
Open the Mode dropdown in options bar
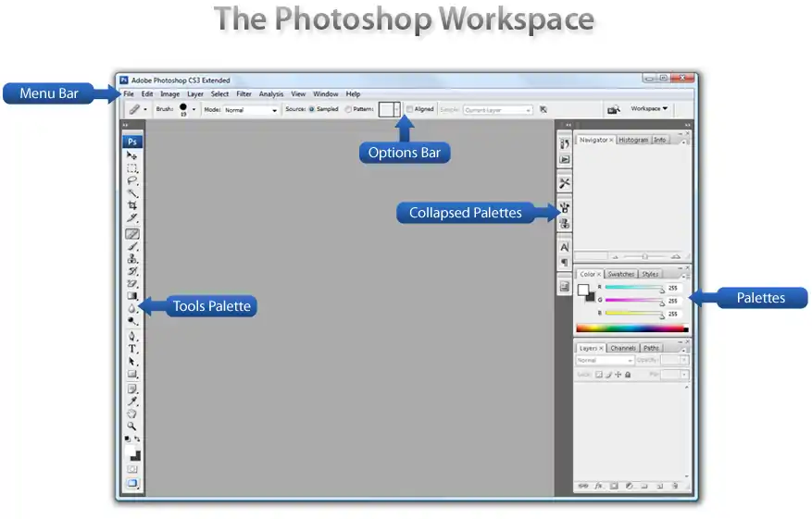(251, 110)
